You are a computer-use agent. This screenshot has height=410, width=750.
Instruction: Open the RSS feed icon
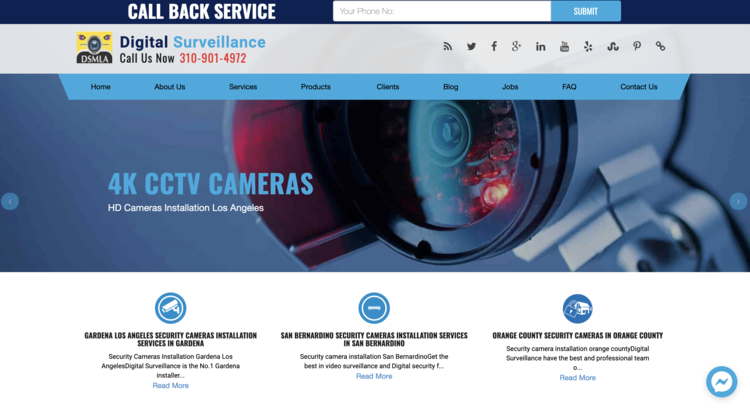[x=448, y=46]
